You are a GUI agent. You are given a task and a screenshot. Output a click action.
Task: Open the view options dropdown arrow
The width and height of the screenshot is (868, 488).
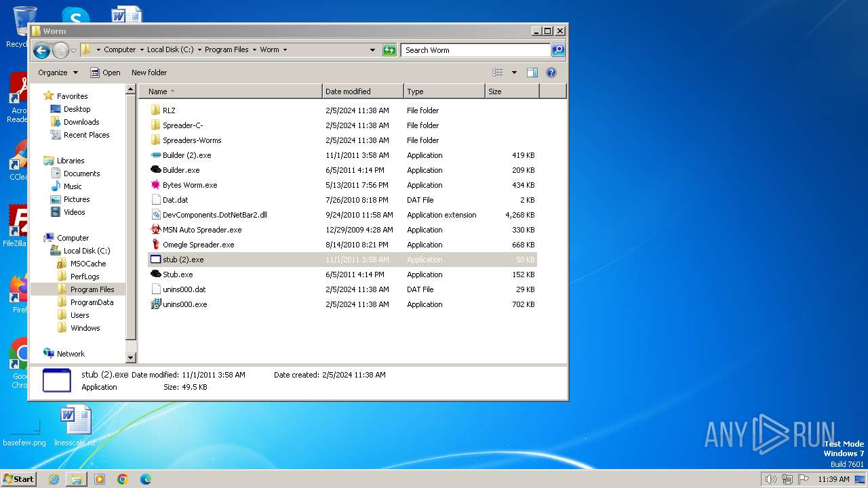pos(514,73)
